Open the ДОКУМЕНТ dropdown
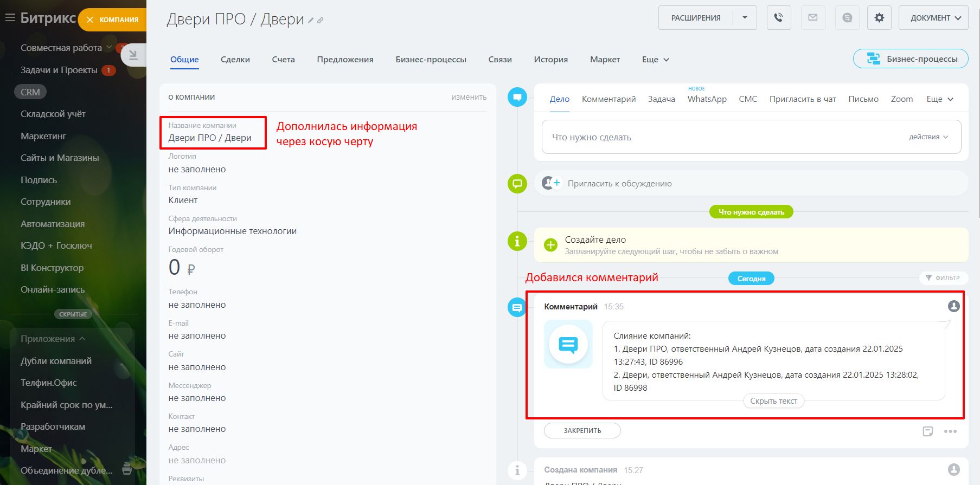Image resolution: width=980 pixels, height=485 pixels. (x=933, y=18)
